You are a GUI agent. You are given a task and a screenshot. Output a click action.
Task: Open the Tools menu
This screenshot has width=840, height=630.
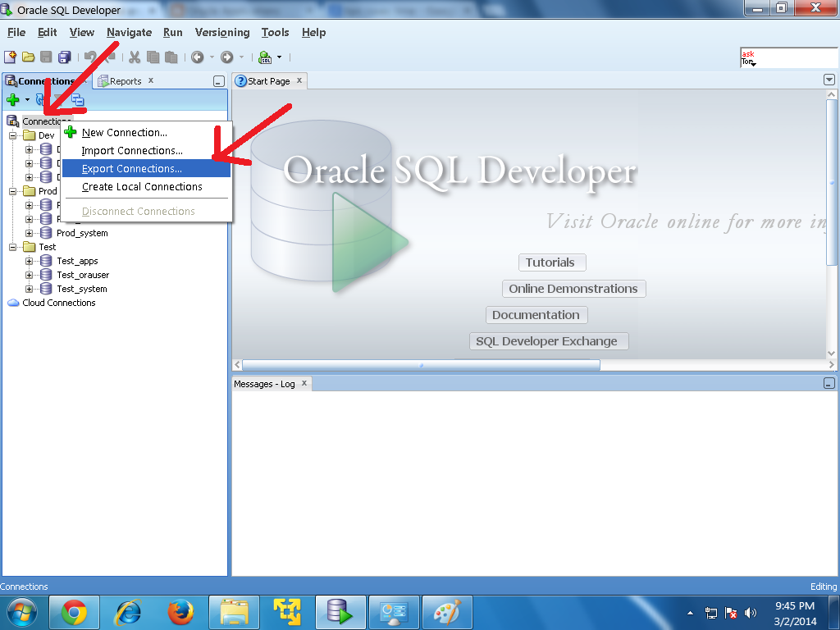coord(276,33)
